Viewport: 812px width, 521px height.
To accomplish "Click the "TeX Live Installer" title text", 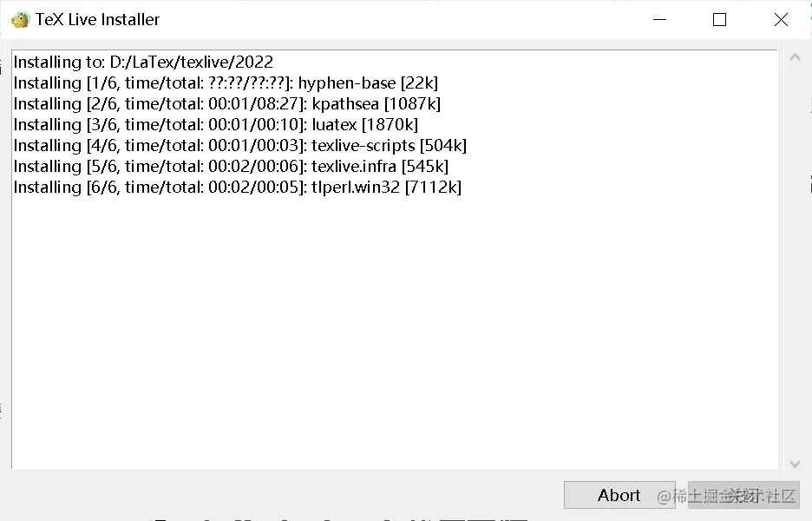I will click(97, 19).
